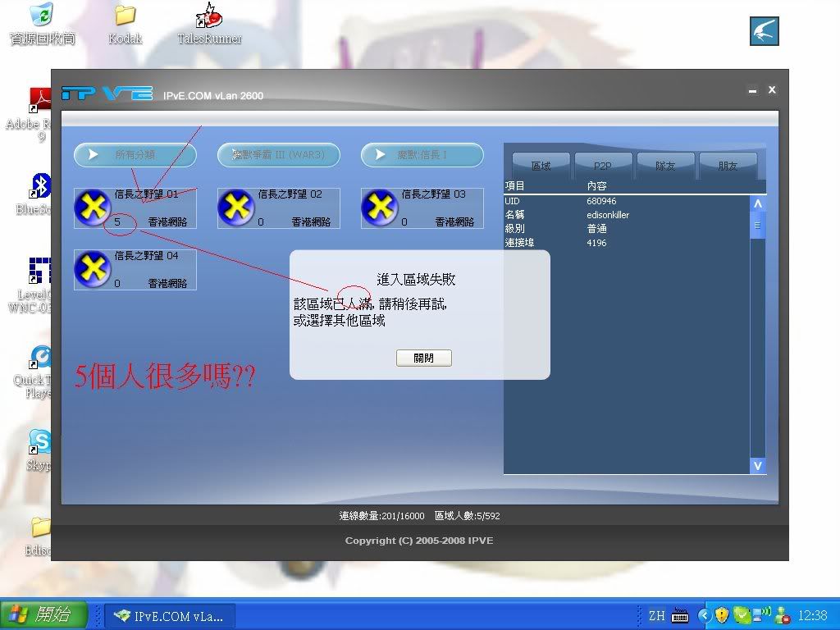Expand the 魔獸:信長 I category
The height and width of the screenshot is (630, 840).
click(x=422, y=155)
